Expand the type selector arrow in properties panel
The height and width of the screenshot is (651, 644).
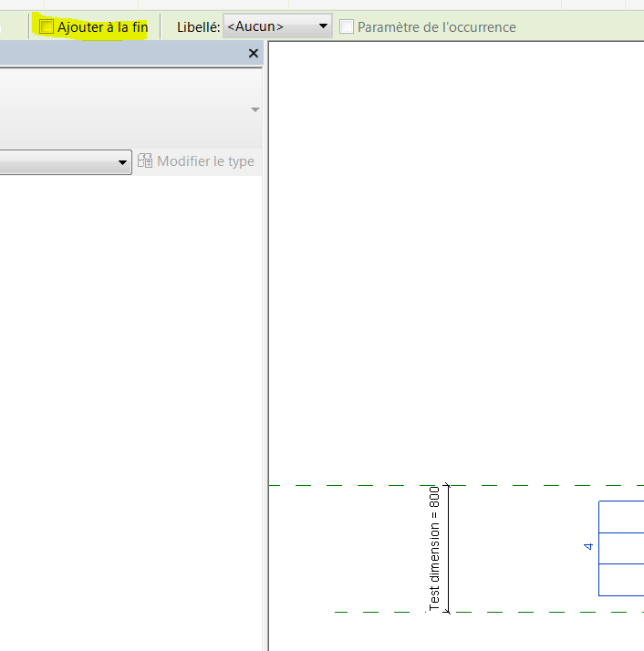[255, 109]
